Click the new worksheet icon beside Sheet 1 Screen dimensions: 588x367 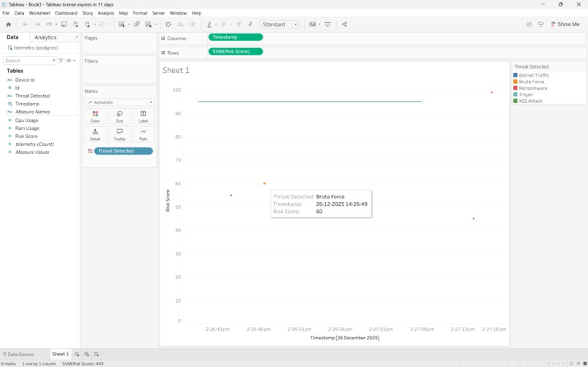tap(77, 354)
